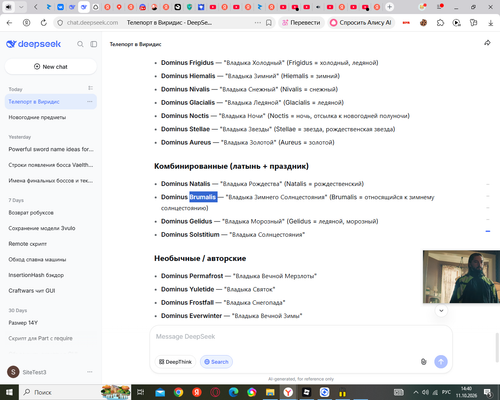Click the picture-in-picture video thumbnail

461,277
